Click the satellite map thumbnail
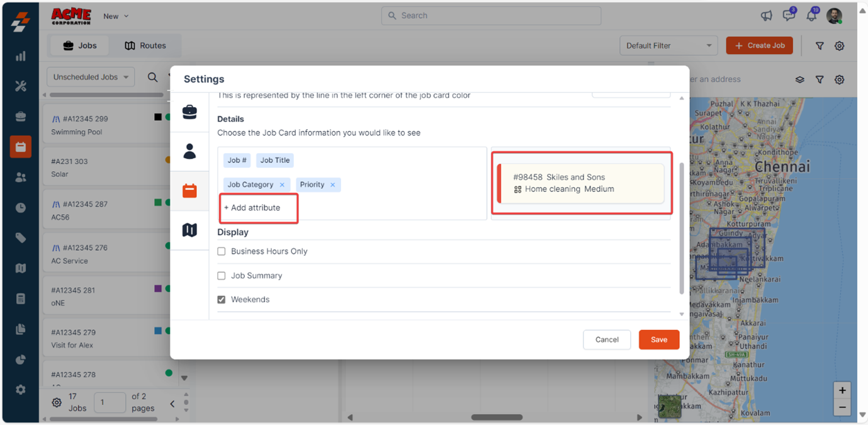The image size is (868, 425). pyautogui.click(x=669, y=406)
